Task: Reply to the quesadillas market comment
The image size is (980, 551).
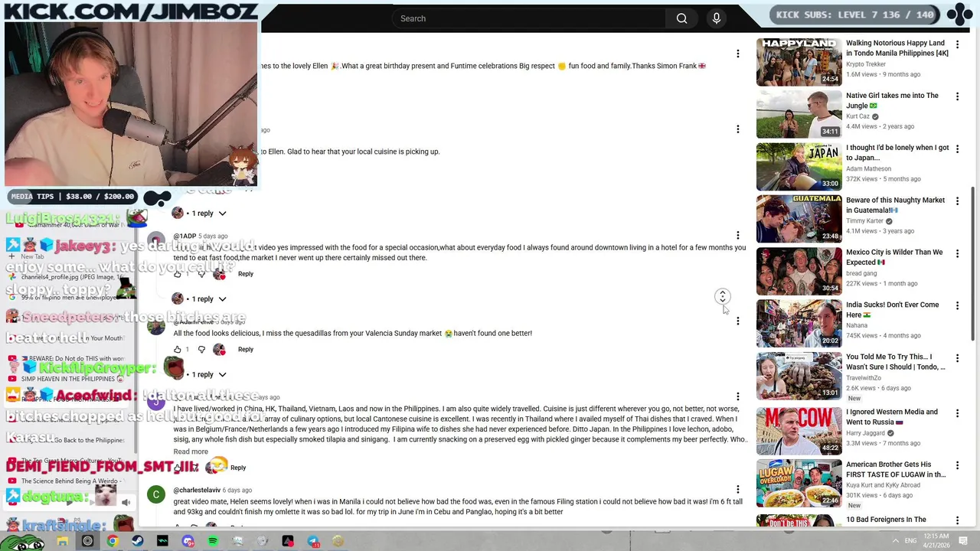Action: point(245,350)
